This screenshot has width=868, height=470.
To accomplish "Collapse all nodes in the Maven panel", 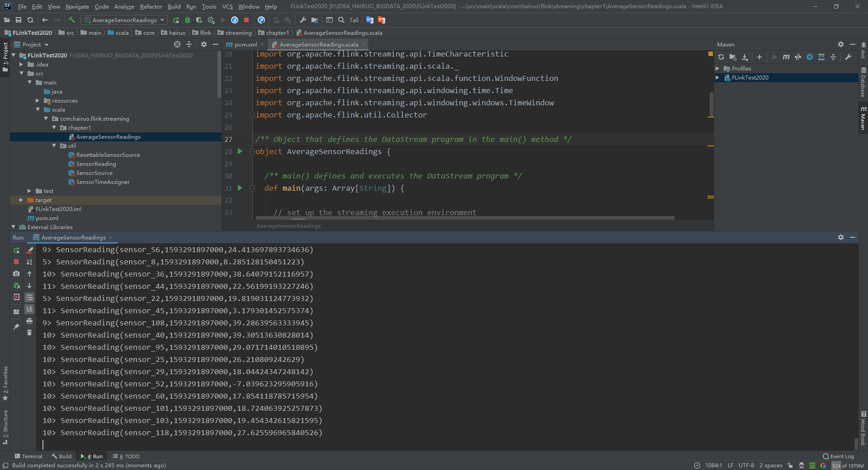I will pos(833,57).
